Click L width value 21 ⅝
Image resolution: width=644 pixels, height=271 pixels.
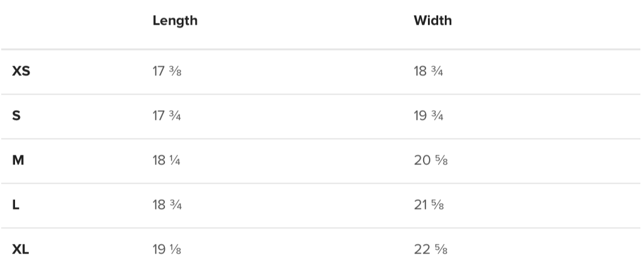pos(429,205)
